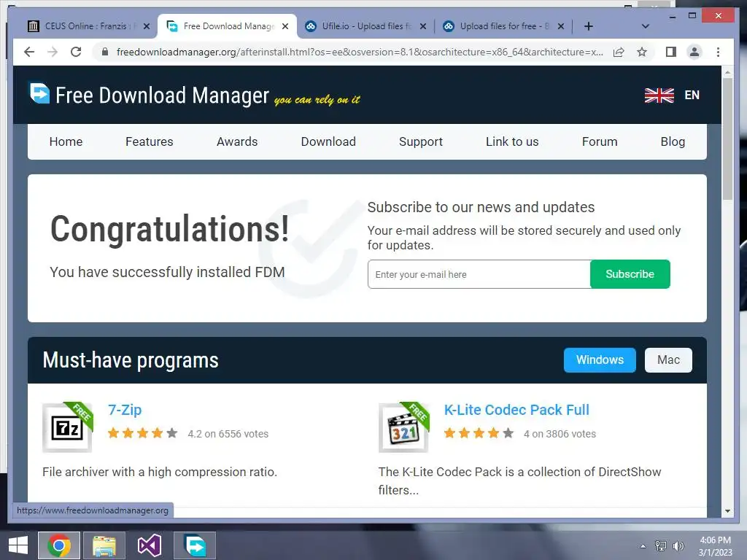Switch to Ufile.io upload tab
Viewport: 747px width, 560px height.
tap(365, 26)
